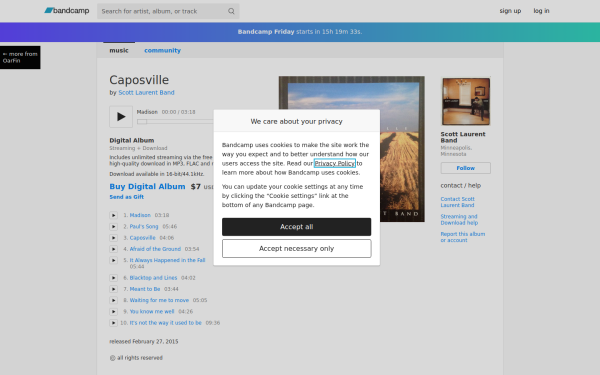
Task: Click Report this album or account
Action: pyautogui.click(x=463, y=237)
